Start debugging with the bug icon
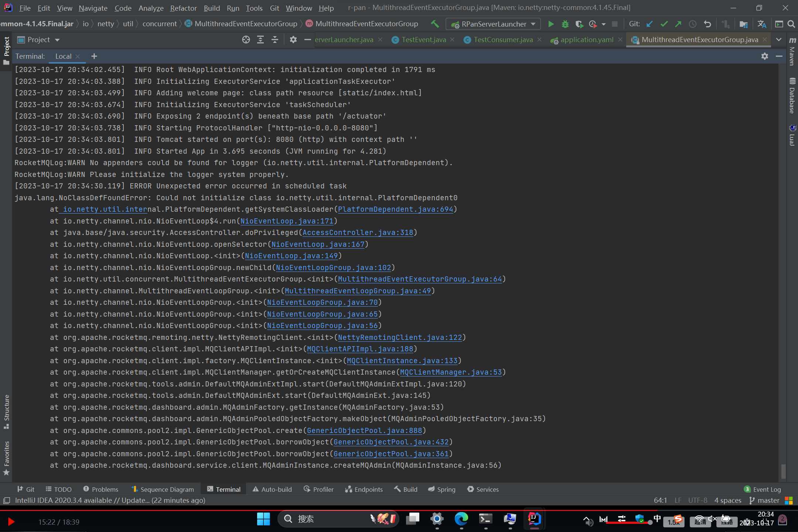The image size is (798, 532). (x=565, y=24)
